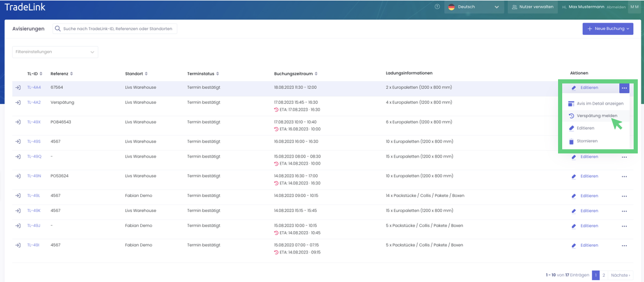Click the three-dots button for TL-4A4

coord(624,88)
